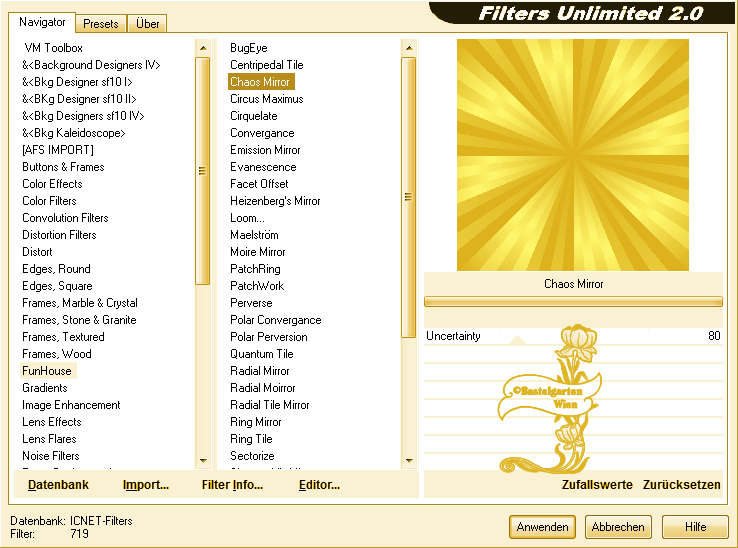Cancel with the Abbrechen button
This screenshot has width=738, height=548.
(x=618, y=527)
